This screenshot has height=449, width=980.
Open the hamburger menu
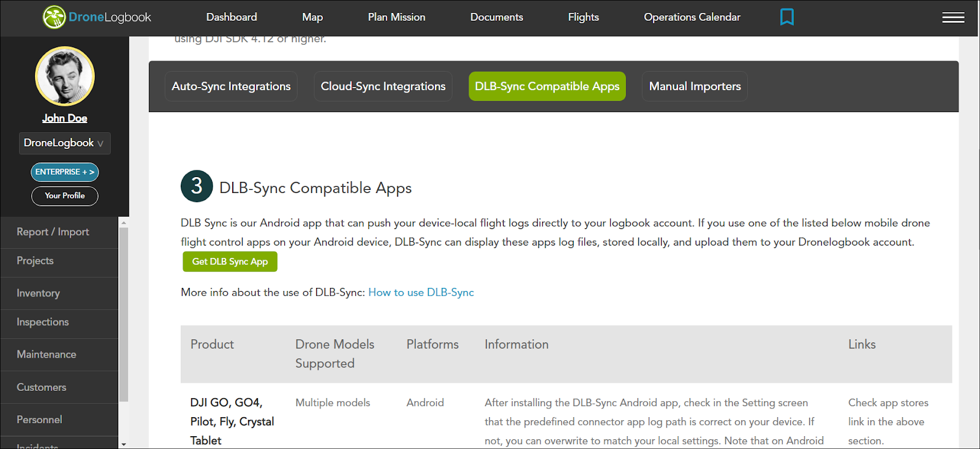pyautogui.click(x=953, y=17)
